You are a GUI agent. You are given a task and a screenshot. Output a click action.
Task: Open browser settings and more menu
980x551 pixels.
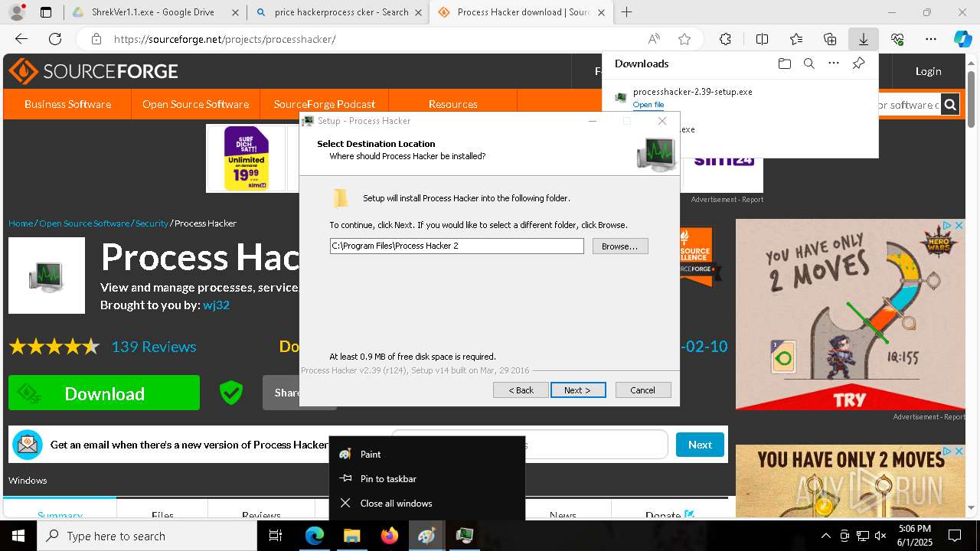coord(931,39)
